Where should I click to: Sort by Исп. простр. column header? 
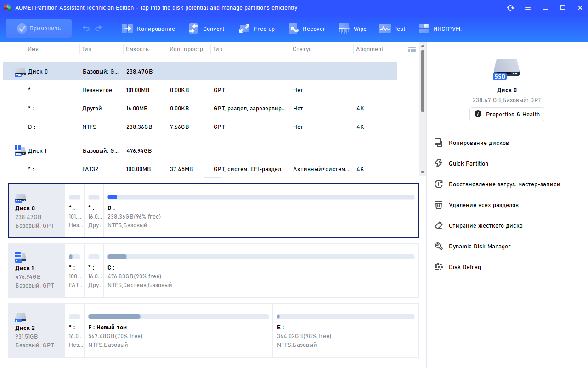187,49
